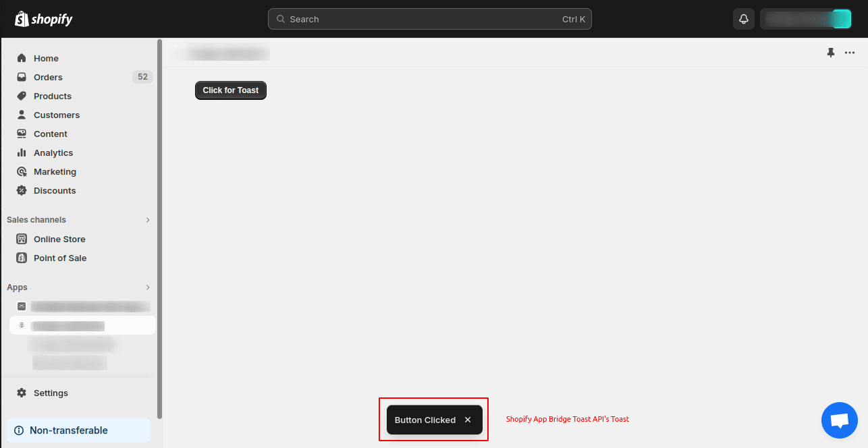Open the Online Store channel
Viewport: 868px width, 448px height.
click(59, 239)
